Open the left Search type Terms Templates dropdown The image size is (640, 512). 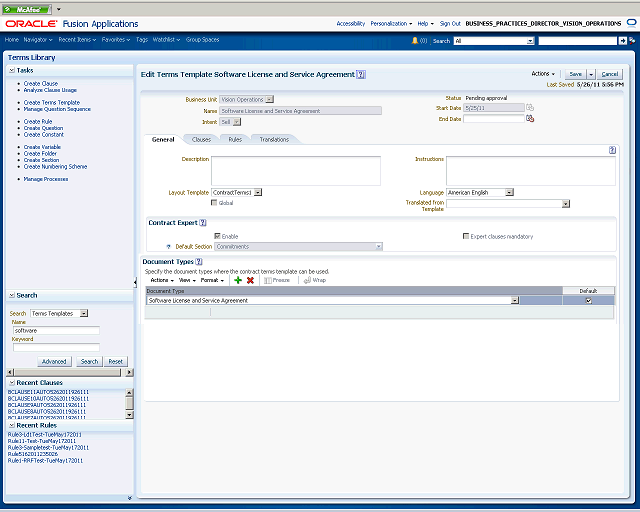pyautogui.click(x=84, y=313)
